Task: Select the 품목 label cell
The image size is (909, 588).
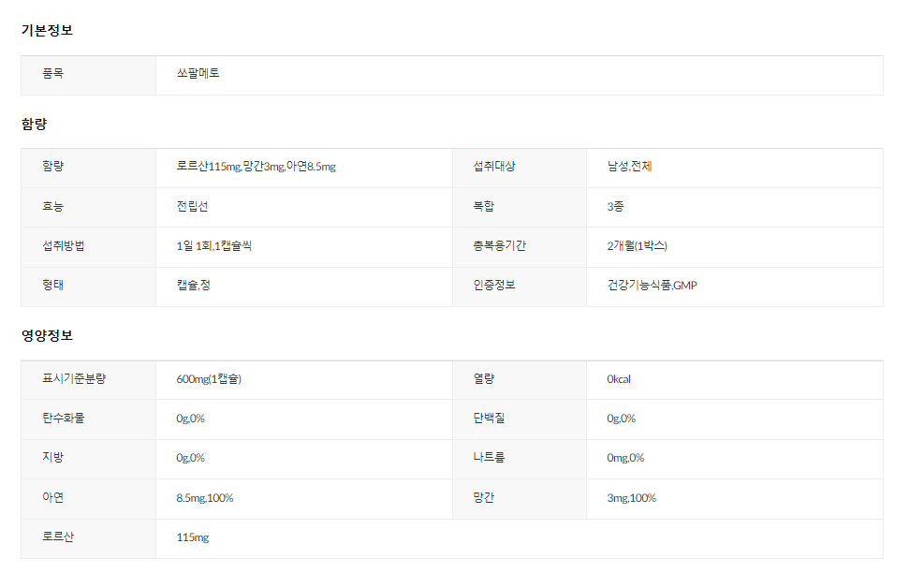Action: [53, 73]
